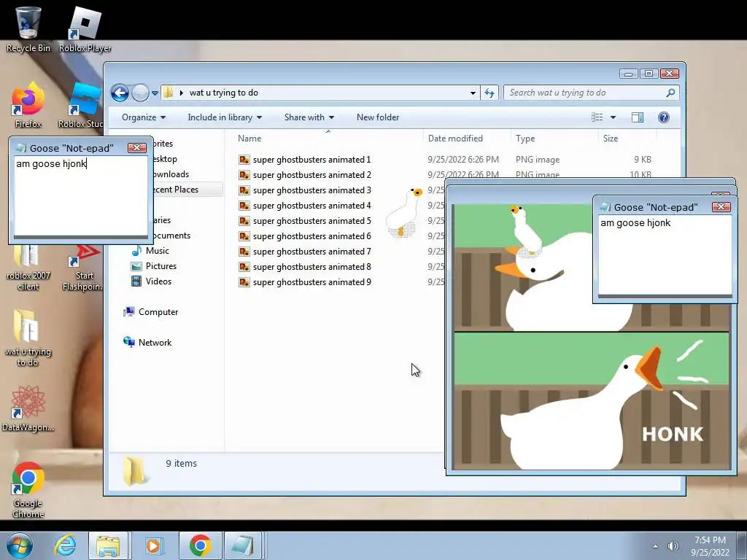Click the HONK goose meme image
This screenshot has width=747, height=560.
tap(591, 401)
